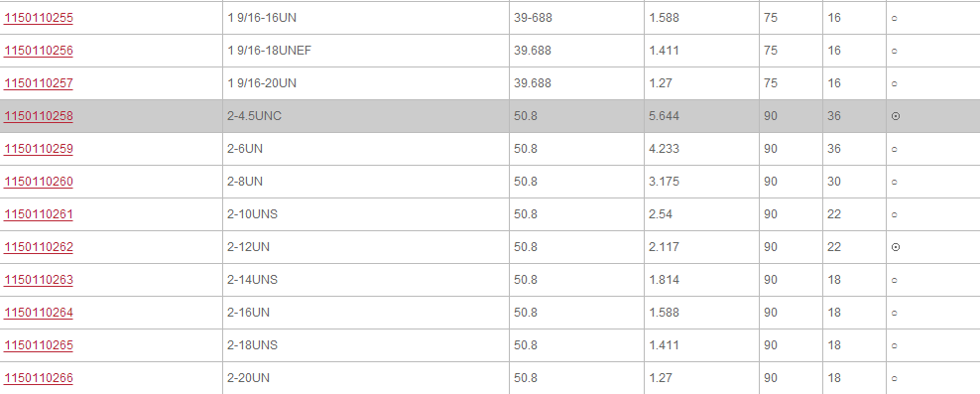Open part number 1150110257 link

39,83
